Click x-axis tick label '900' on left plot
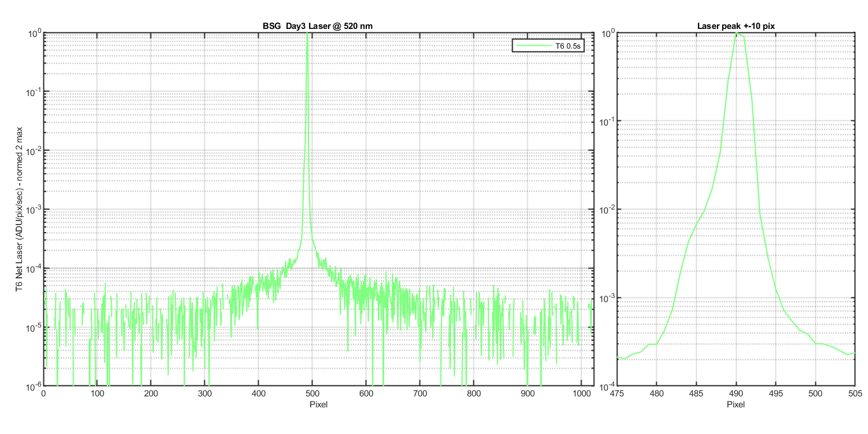Screen dimensions: 868x434 [527, 393]
